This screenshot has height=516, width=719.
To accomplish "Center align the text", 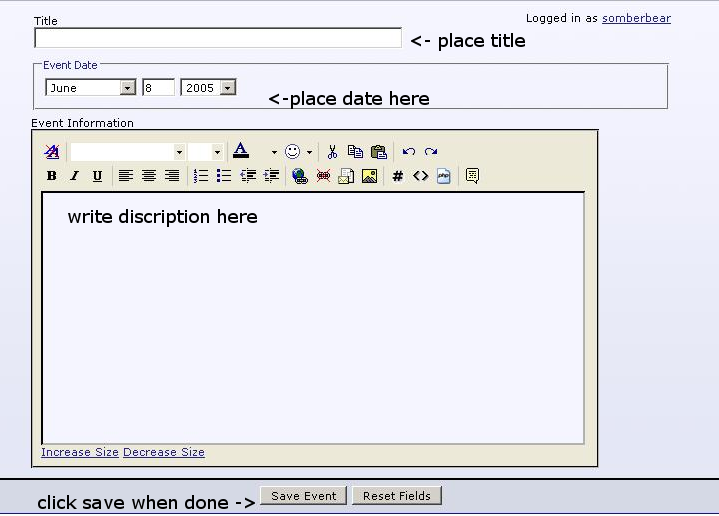I will pyautogui.click(x=149, y=176).
